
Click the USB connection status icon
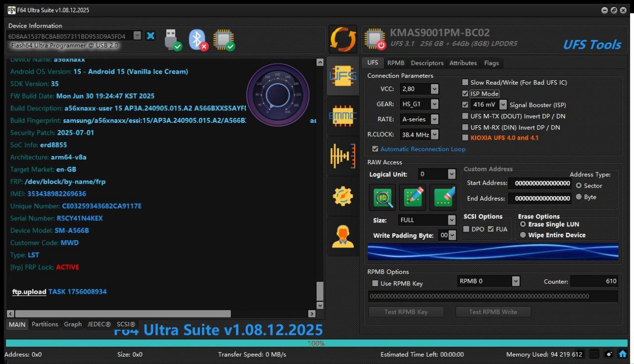pyautogui.click(x=172, y=40)
